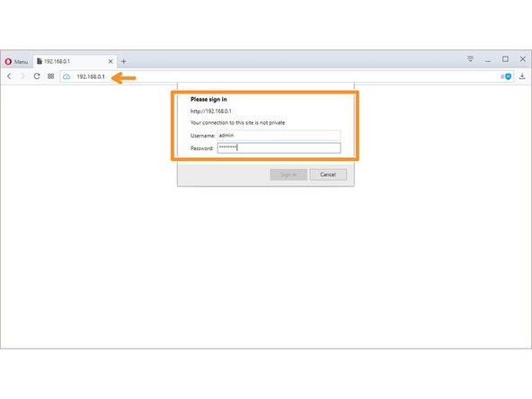Screen dimensions: 532x399
Task: Click the Sign in button
Action: (288, 174)
